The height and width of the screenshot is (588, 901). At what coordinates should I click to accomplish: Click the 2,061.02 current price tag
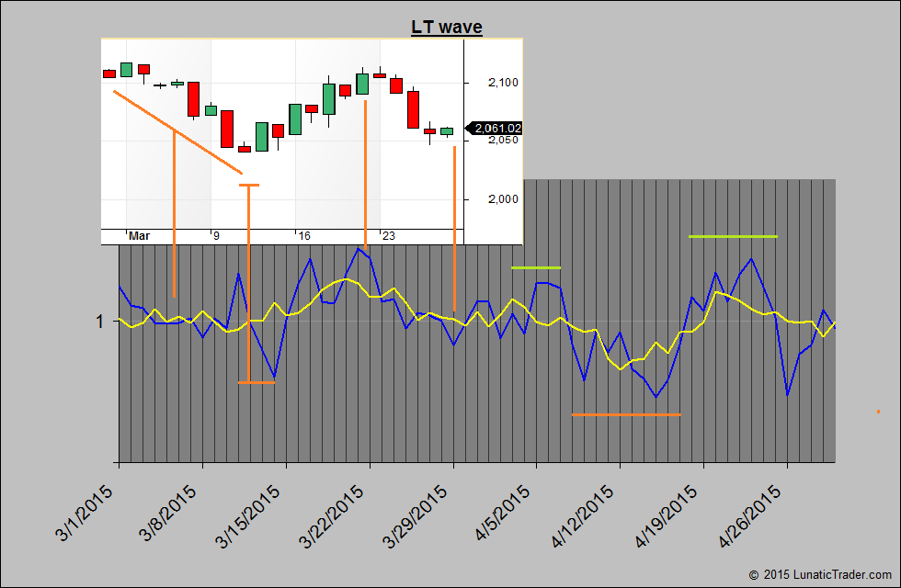[496, 129]
